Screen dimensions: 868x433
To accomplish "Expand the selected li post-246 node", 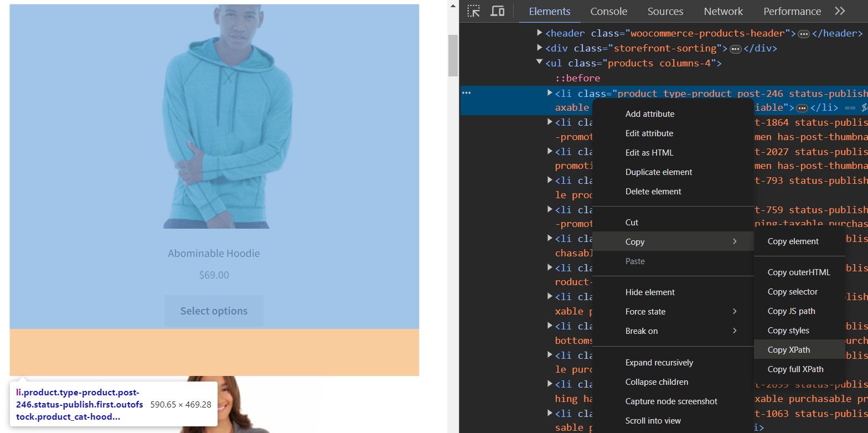I will point(550,93).
